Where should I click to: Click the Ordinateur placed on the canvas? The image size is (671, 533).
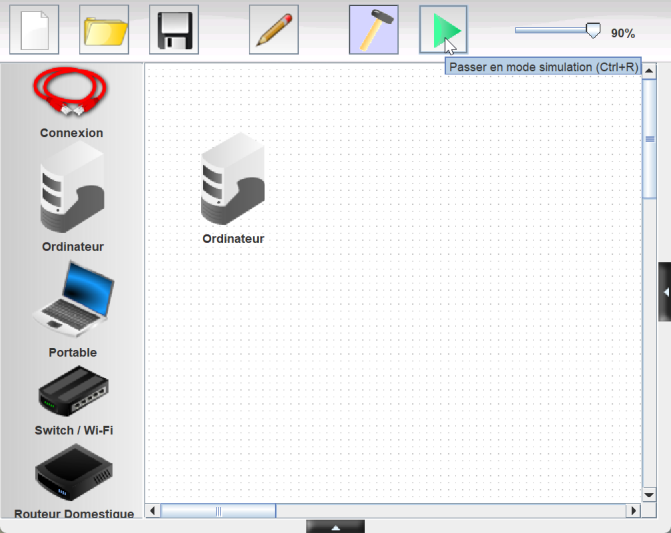point(233,180)
